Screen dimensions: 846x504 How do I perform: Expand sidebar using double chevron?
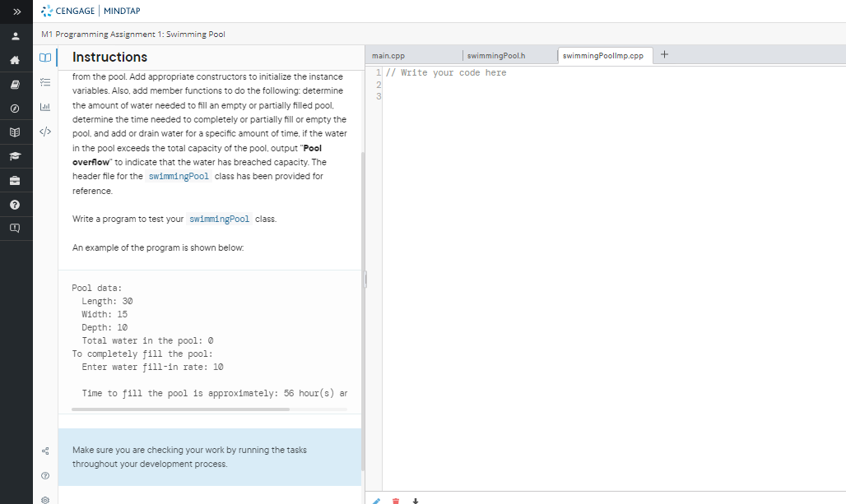click(16, 12)
